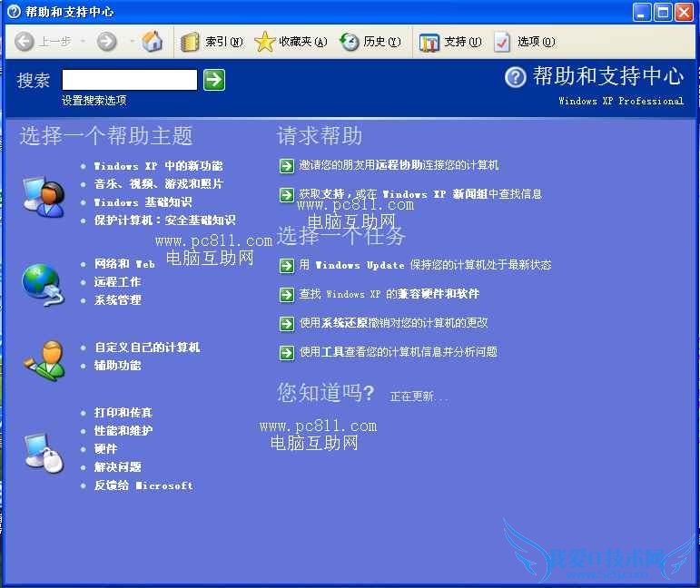
Task: Open 辅助功能 topic
Action: [x=117, y=366]
